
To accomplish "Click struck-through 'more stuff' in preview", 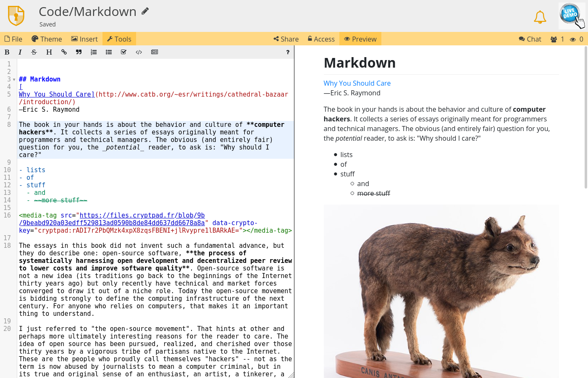I will pyautogui.click(x=373, y=193).
